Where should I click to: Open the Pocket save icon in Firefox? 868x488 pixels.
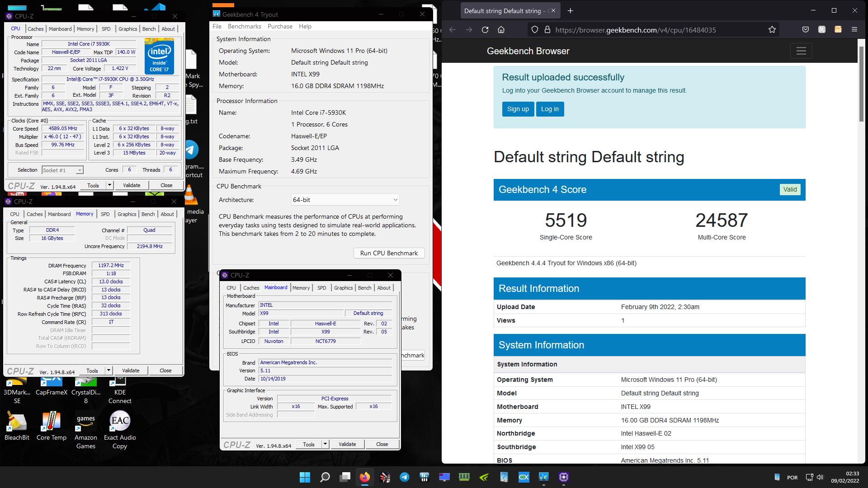point(806,30)
